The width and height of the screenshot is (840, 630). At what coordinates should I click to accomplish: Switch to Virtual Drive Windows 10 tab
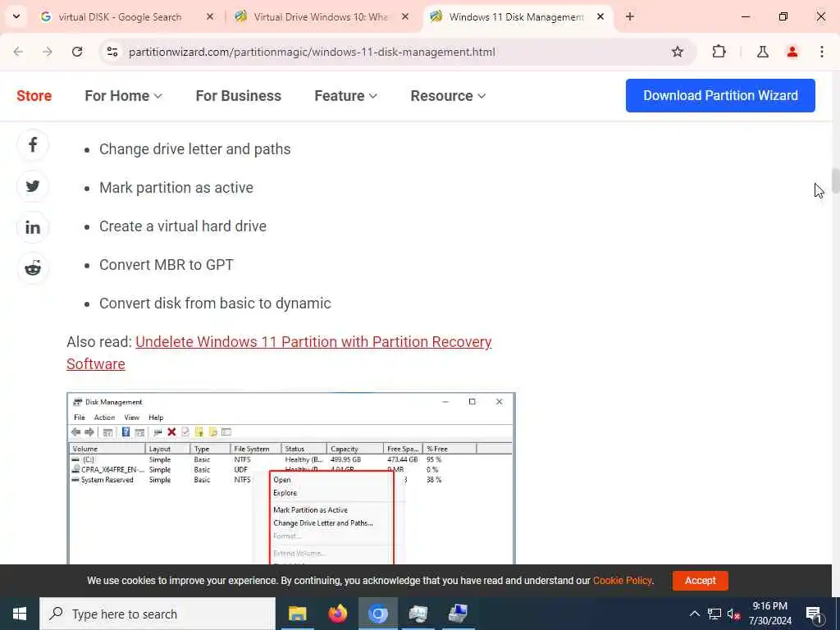pyautogui.click(x=322, y=16)
